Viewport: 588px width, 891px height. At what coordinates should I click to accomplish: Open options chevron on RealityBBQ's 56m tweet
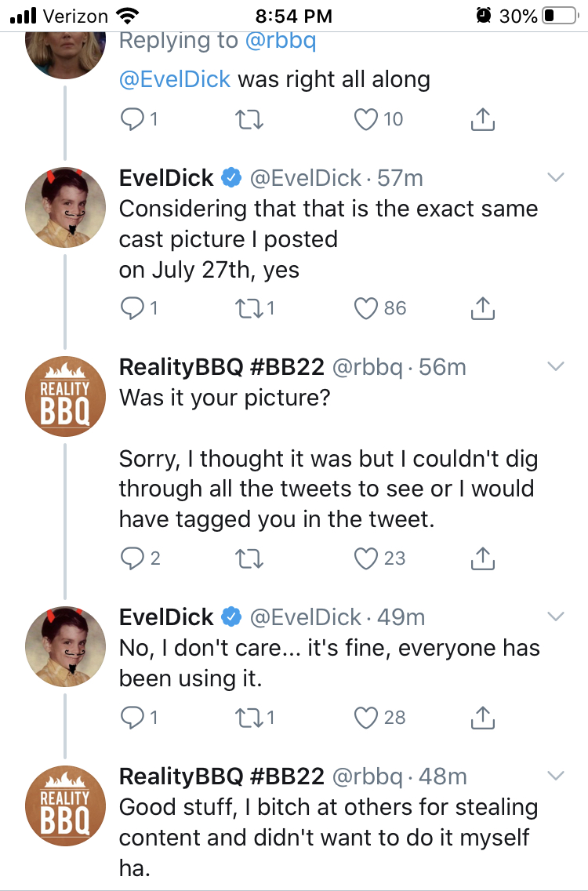(556, 366)
